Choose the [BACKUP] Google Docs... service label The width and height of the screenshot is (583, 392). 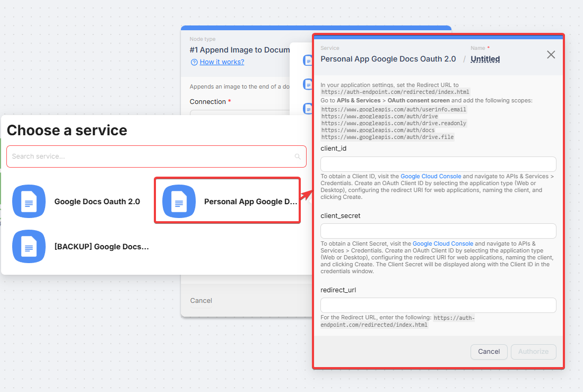(101, 247)
